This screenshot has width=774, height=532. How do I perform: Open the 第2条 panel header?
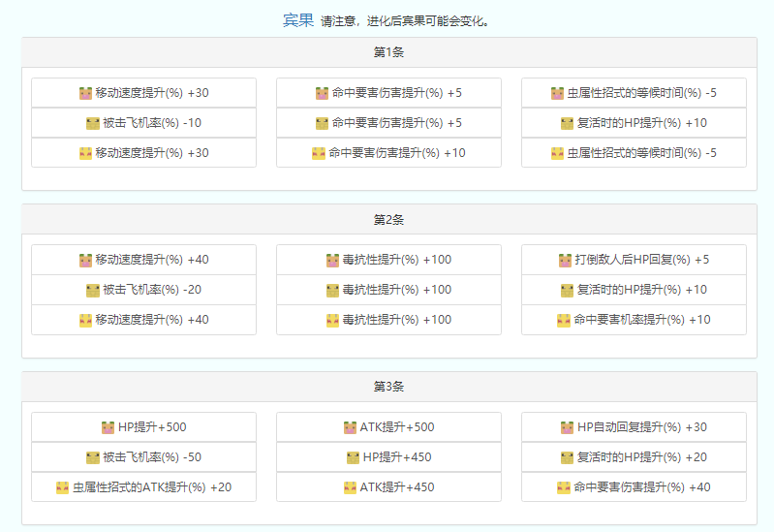pyautogui.click(x=388, y=219)
